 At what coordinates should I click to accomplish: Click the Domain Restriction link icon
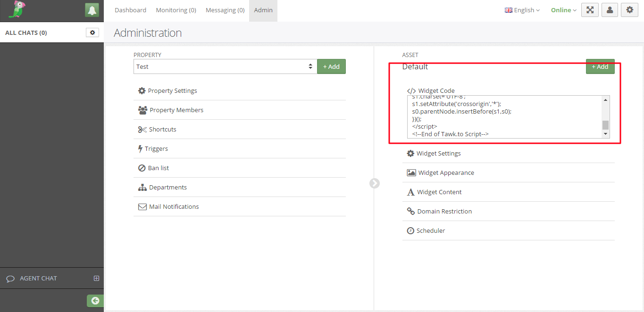[x=411, y=211]
